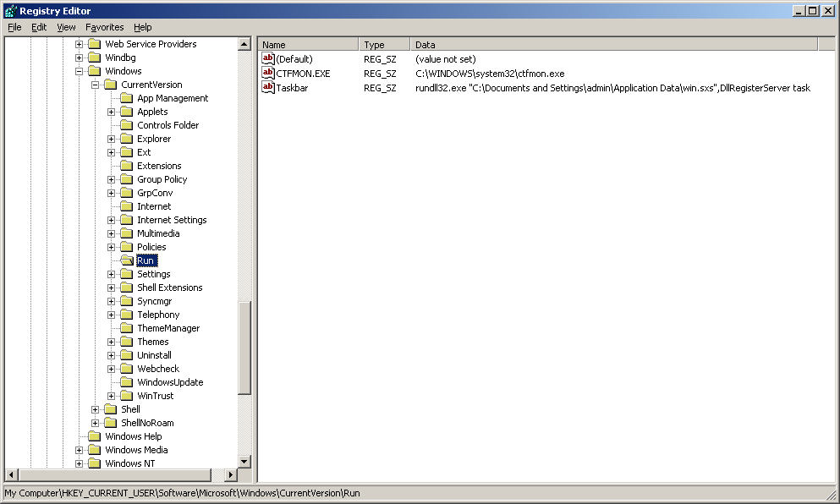Click the App Management folder icon
Image resolution: width=840 pixels, height=504 pixels.
coord(127,98)
